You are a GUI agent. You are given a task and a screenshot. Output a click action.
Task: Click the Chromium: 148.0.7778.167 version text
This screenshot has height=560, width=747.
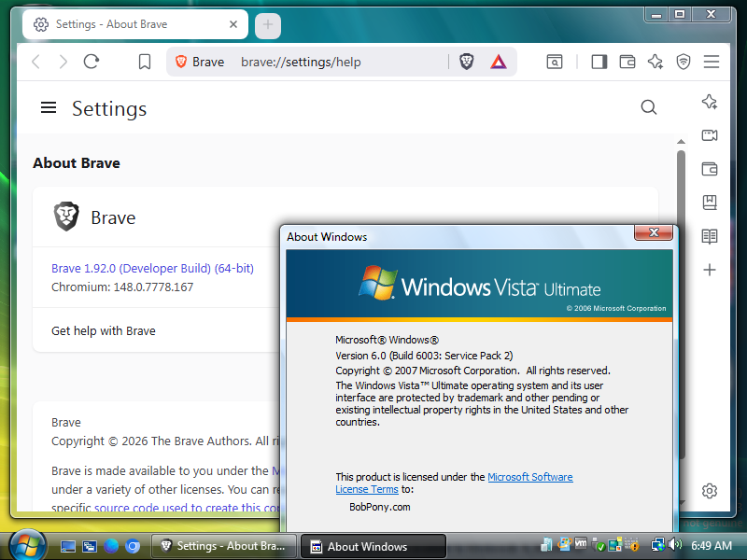122,287
